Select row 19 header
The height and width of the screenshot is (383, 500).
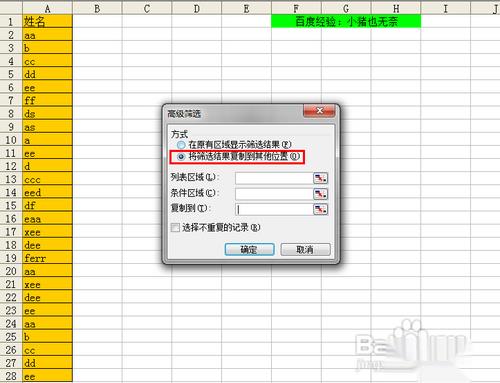(x=11, y=258)
